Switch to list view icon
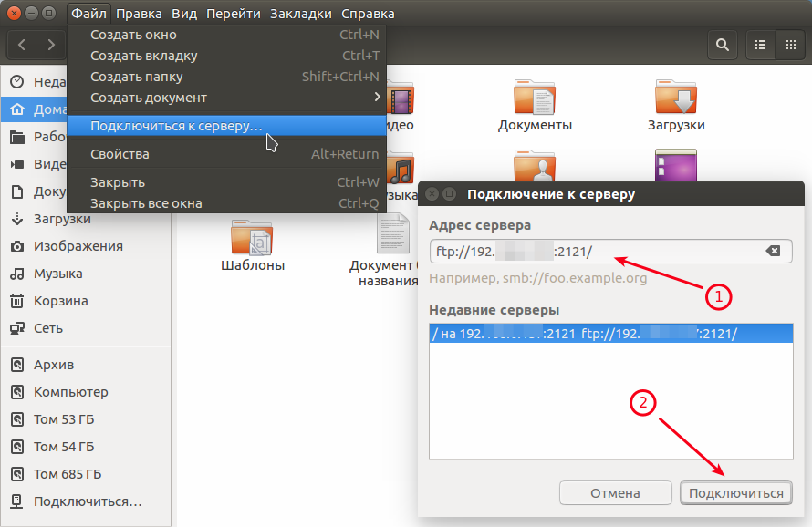This screenshot has width=812, height=527. (760, 45)
